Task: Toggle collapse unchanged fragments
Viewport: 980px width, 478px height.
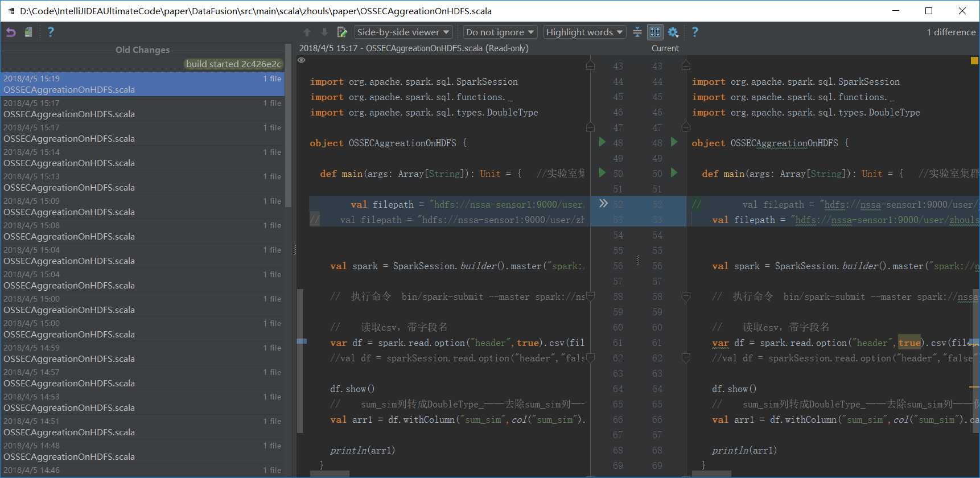Action: click(637, 32)
